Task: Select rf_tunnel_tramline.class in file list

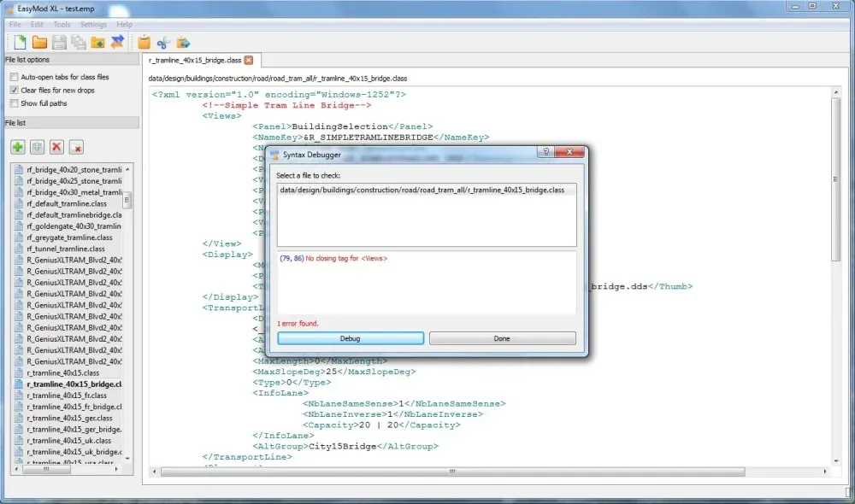Action: 66,249
